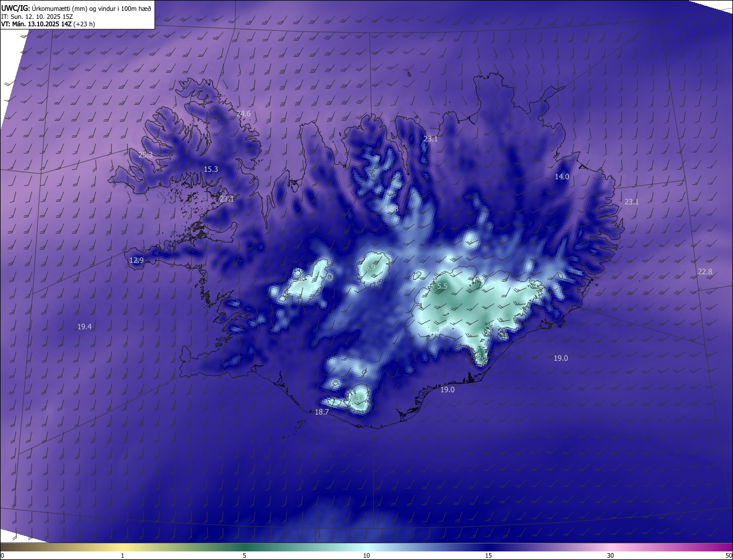Click the 7.3 value label on the southern glacier
The width and height of the screenshot is (733, 560).
(357, 397)
